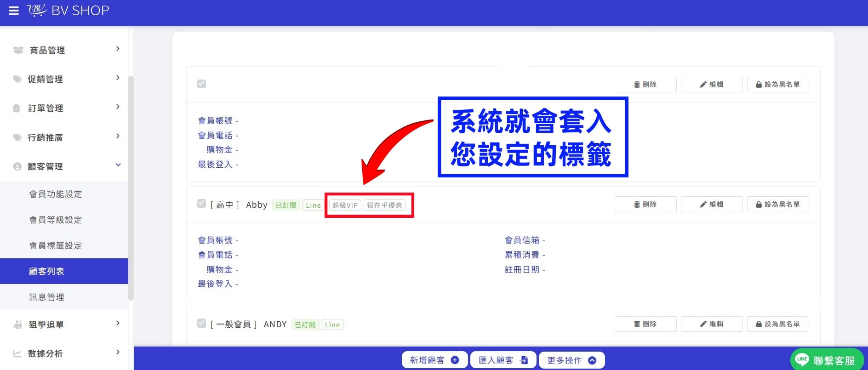Toggle the checkbox beside ANDY

[x=201, y=323]
